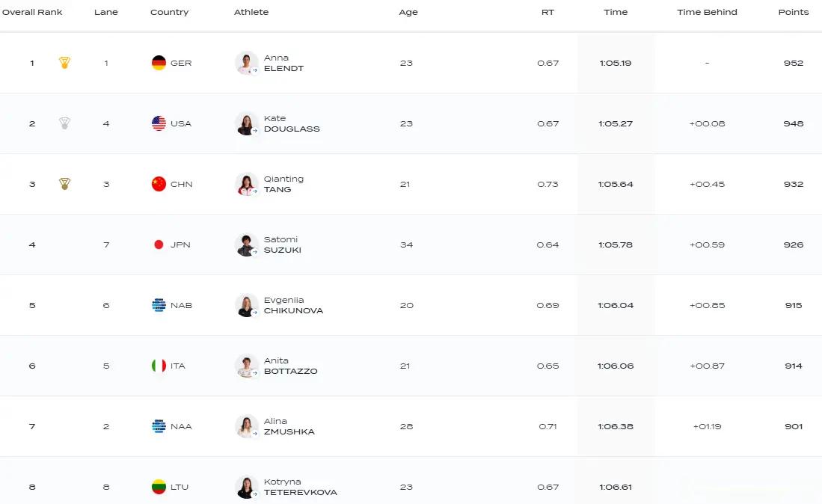The image size is (822, 504).
Task: Click the USA flag icon
Action: [x=159, y=123]
